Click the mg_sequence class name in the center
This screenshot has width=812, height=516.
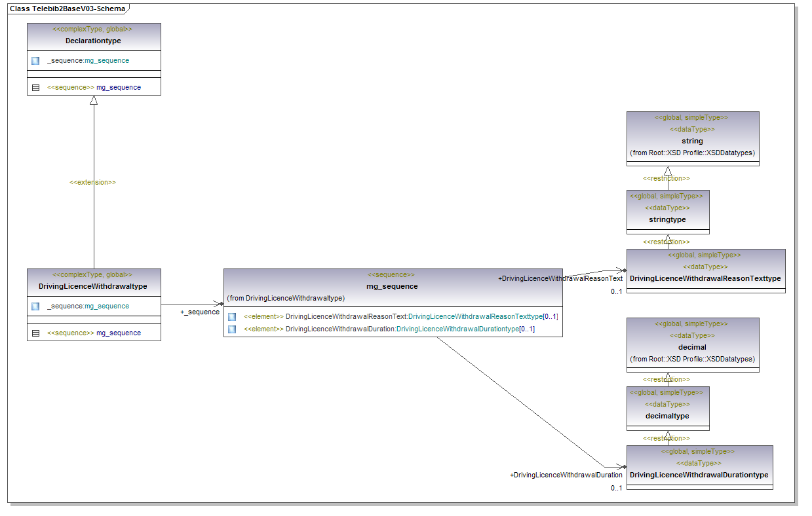(x=392, y=286)
